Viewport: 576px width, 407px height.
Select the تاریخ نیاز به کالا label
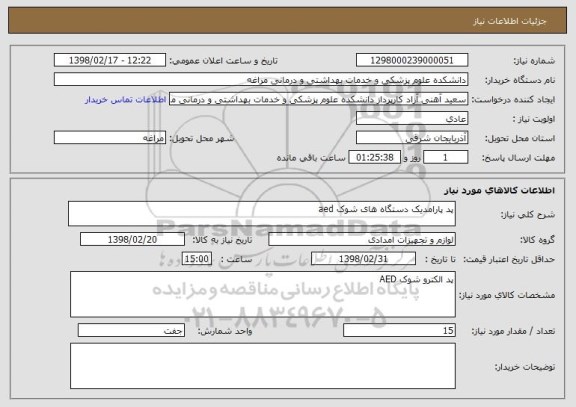(222, 240)
